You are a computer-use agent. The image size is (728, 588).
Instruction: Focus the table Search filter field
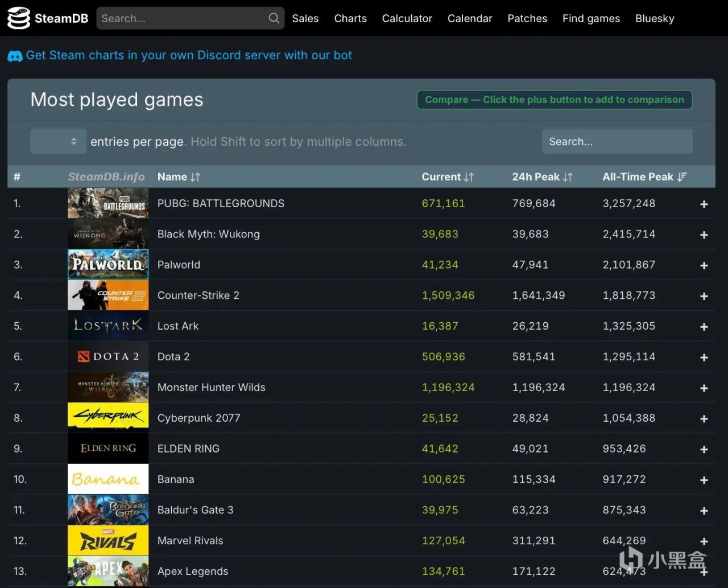click(617, 141)
